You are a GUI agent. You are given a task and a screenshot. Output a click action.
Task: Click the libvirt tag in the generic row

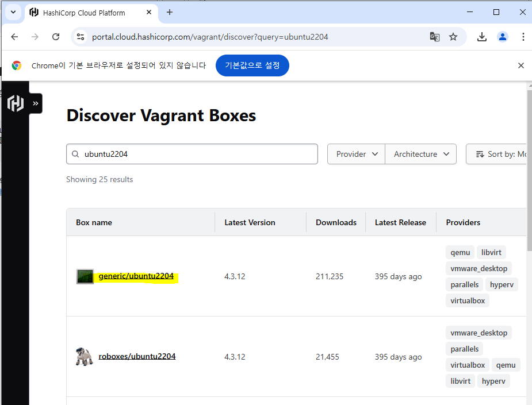tap(491, 252)
